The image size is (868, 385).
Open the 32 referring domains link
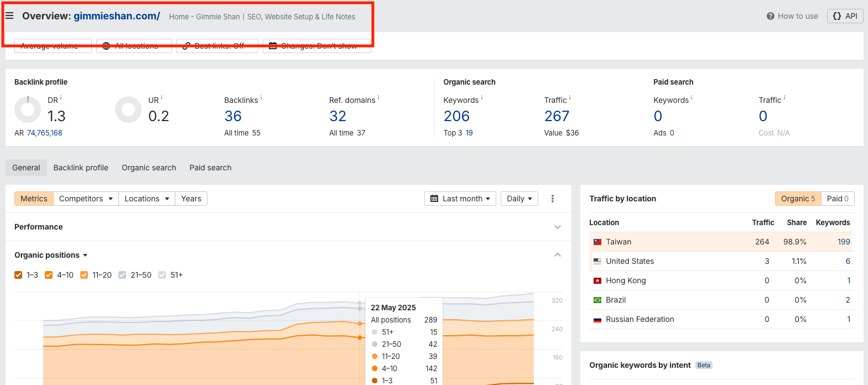[x=337, y=116]
